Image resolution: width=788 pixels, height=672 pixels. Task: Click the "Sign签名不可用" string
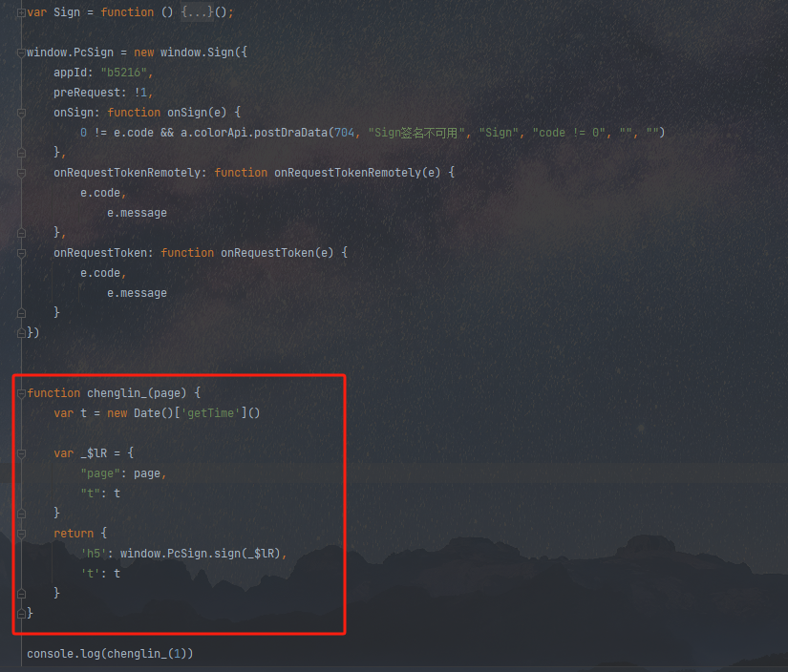coord(416,133)
